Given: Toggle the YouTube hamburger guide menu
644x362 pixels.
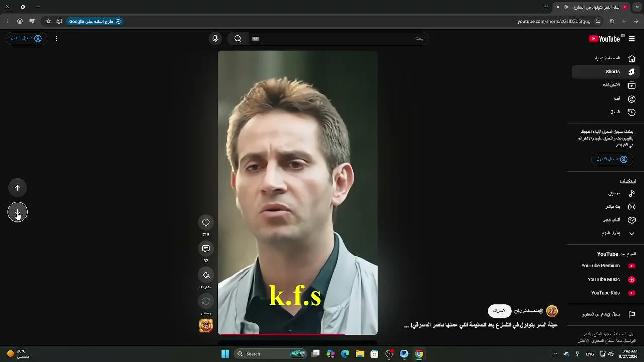Looking at the screenshot, I should point(632,39).
